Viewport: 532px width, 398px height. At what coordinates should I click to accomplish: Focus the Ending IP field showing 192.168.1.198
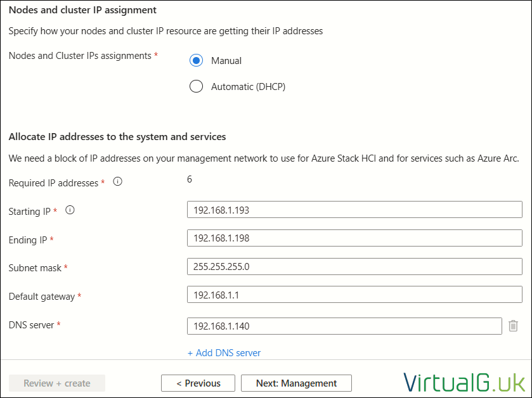[354, 238]
